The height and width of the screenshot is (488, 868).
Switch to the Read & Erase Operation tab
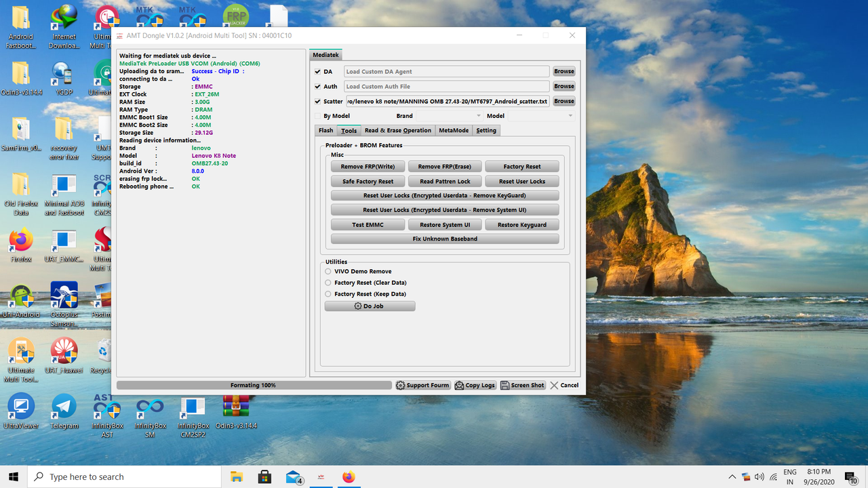click(398, 129)
